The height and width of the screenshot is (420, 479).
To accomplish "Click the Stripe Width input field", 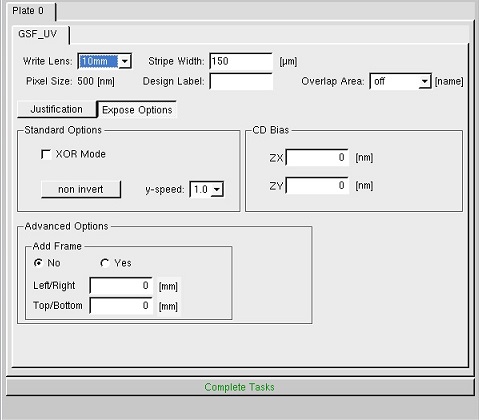I will tap(241, 61).
